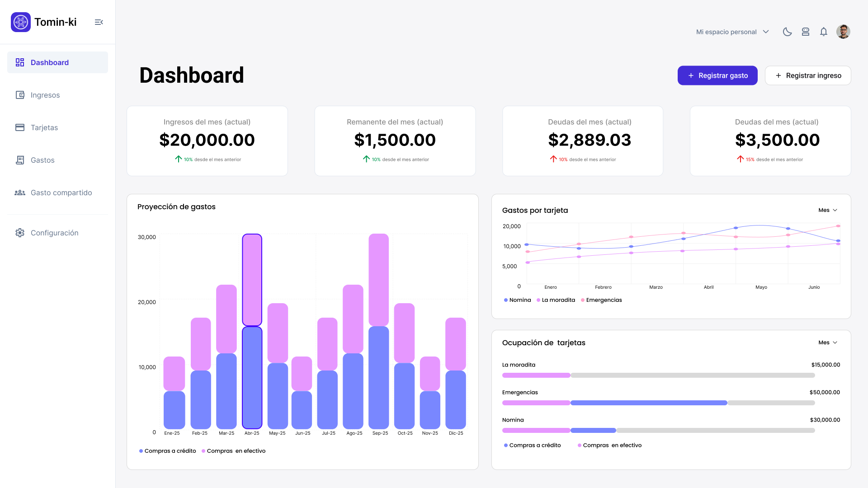Click the $50,000.00 Emergencias limit

pyautogui.click(x=825, y=392)
